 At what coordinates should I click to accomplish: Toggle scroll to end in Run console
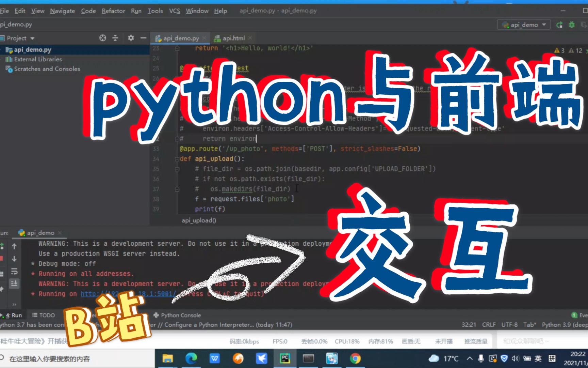(x=14, y=283)
